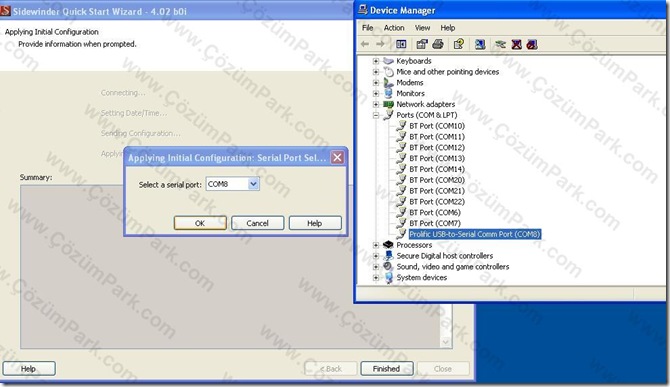Expand Mice and other pointing devices node

376,72
